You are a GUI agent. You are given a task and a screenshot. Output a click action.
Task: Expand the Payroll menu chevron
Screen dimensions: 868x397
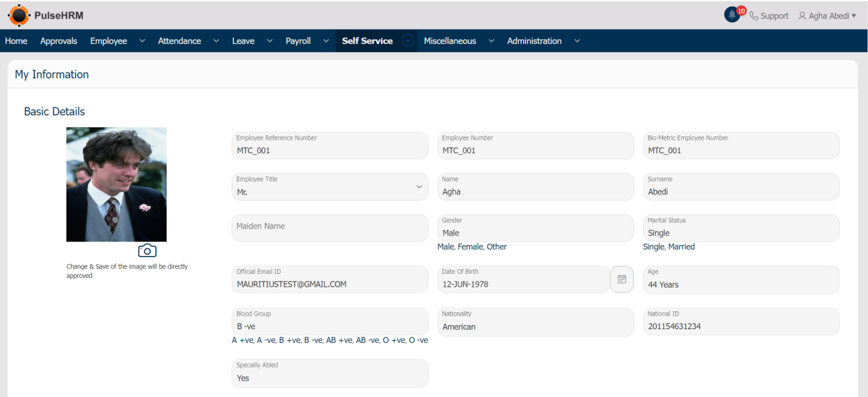coord(326,41)
